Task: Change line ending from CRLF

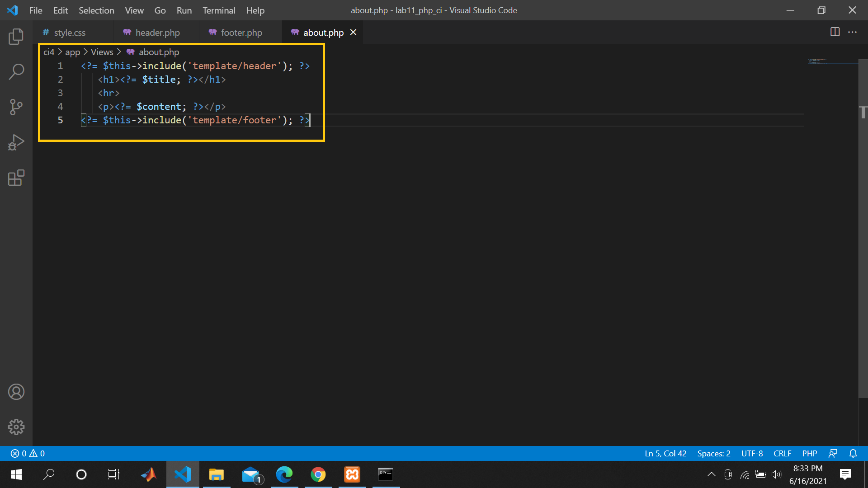Action: [783, 453]
